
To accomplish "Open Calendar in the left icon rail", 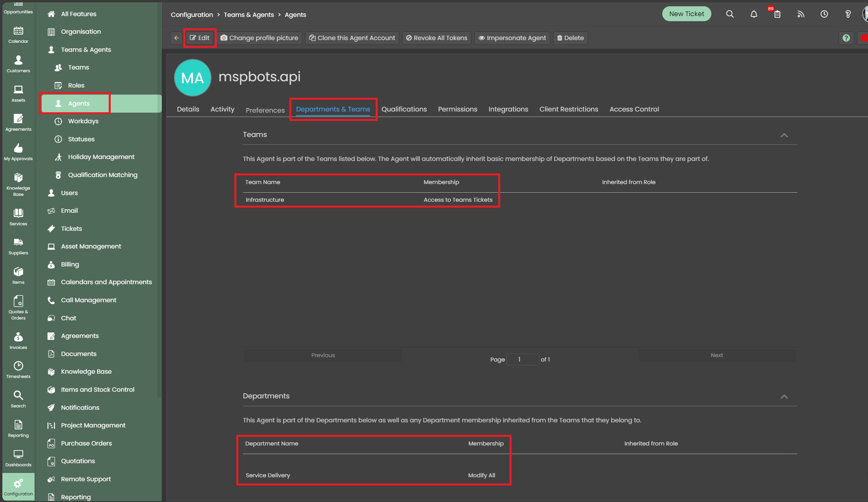I will (x=18, y=35).
